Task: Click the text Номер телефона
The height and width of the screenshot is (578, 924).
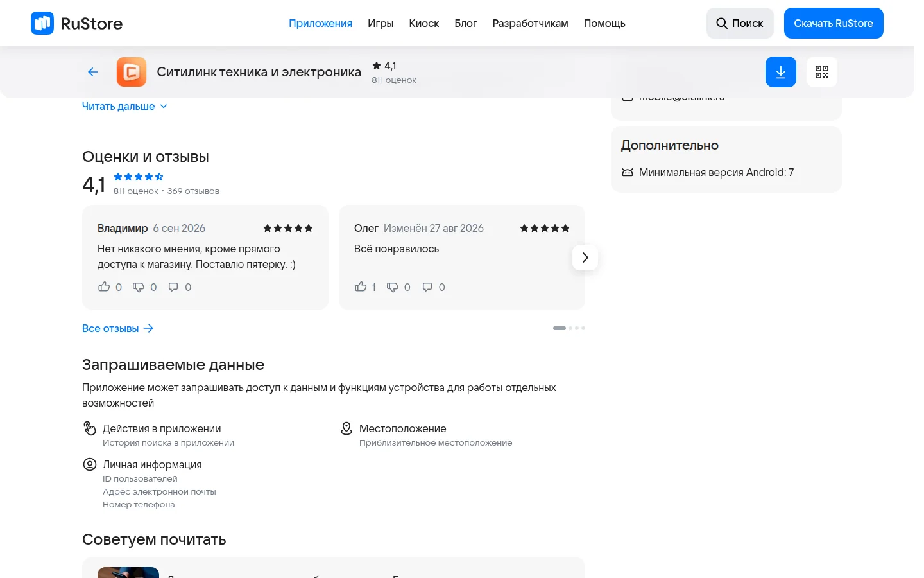Action: (x=139, y=504)
